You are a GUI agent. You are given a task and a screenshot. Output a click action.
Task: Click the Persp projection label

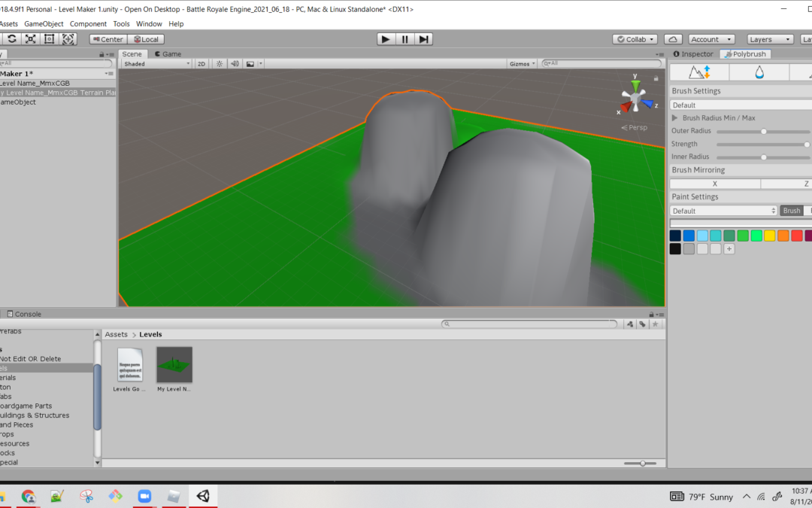pos(635,127)
